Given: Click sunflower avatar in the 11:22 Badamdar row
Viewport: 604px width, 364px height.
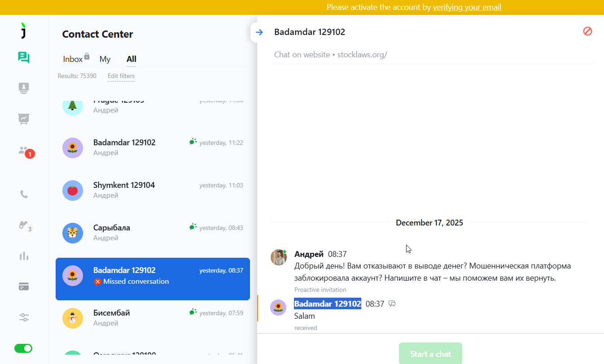Looking at the screenshot, I should 72,148.
